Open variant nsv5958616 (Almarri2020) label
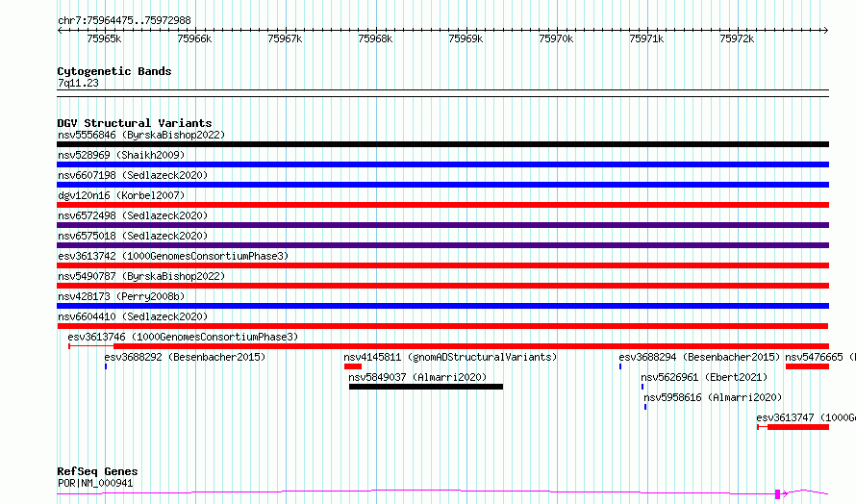This screenshot has width=856, height=504. pos(713,397)
